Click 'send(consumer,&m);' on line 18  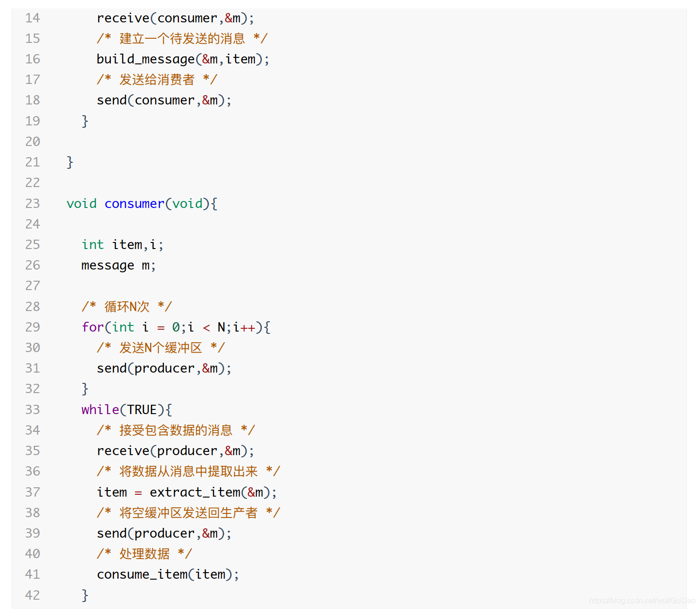tap(164, 100)
